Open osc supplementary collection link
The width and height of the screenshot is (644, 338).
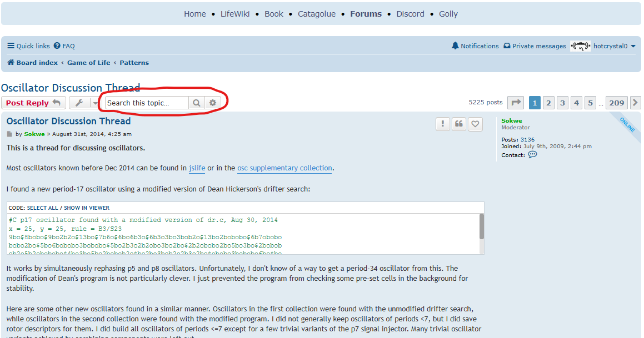284,168
